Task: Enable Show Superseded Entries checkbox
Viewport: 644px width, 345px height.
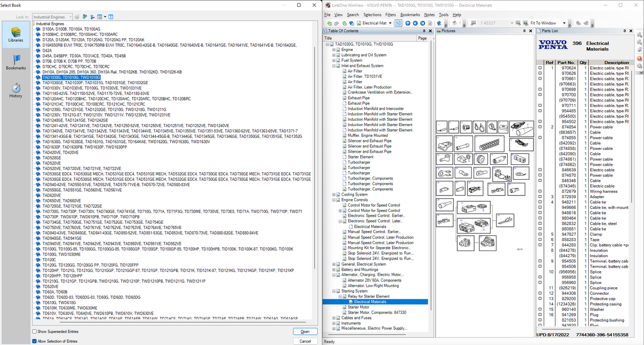Action: point(35,331)
